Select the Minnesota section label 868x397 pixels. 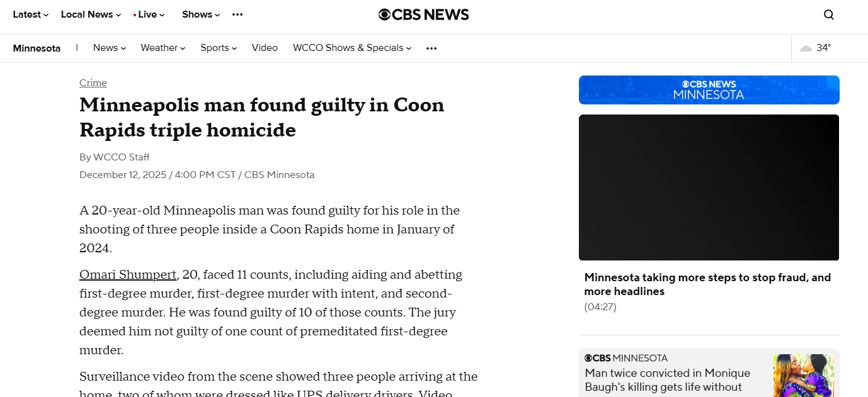point(37,48)
